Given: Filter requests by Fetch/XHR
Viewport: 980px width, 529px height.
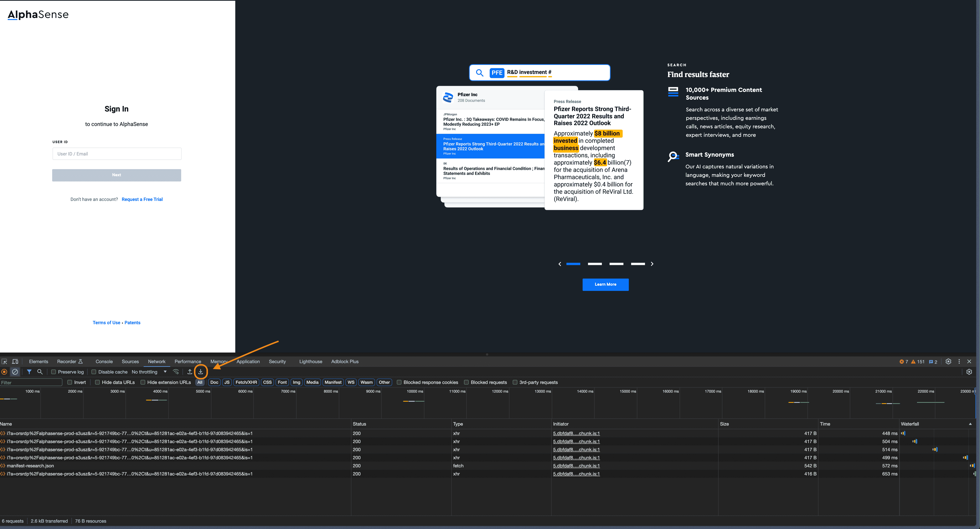Looking at the screenshot, I should tap(246, 382).
